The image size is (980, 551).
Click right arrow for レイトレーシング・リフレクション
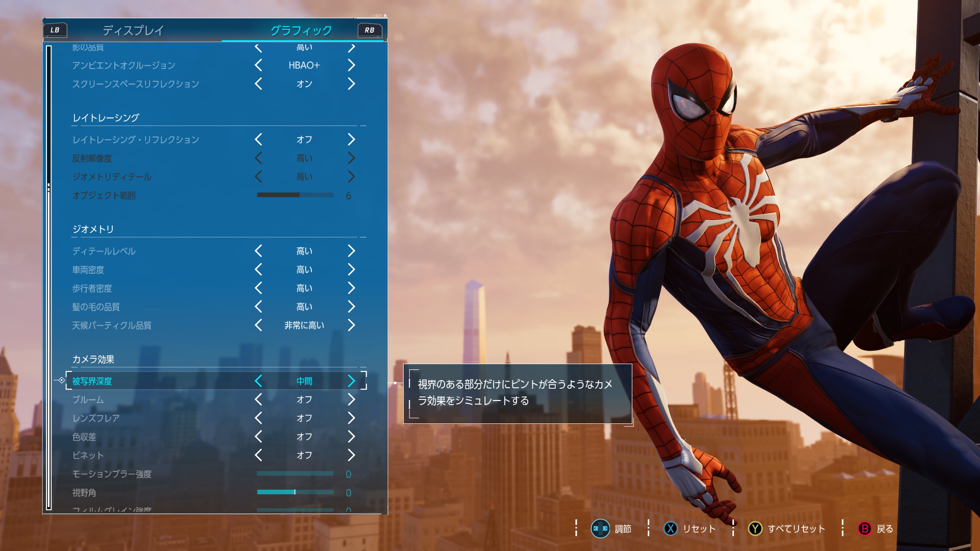tap(351, 139)
